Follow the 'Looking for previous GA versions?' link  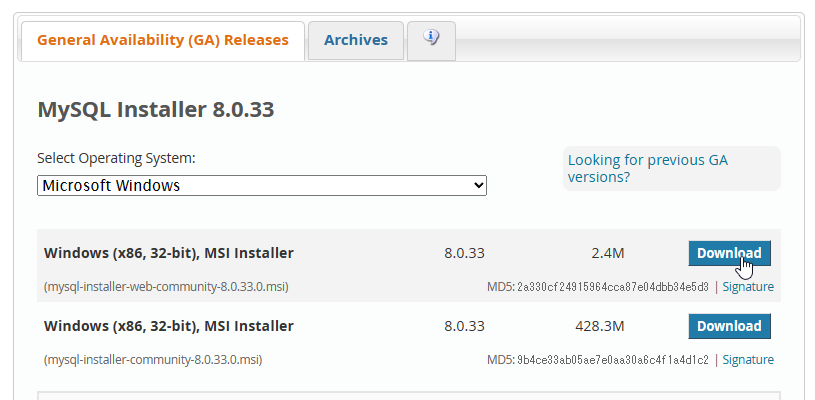pos(648,168)
